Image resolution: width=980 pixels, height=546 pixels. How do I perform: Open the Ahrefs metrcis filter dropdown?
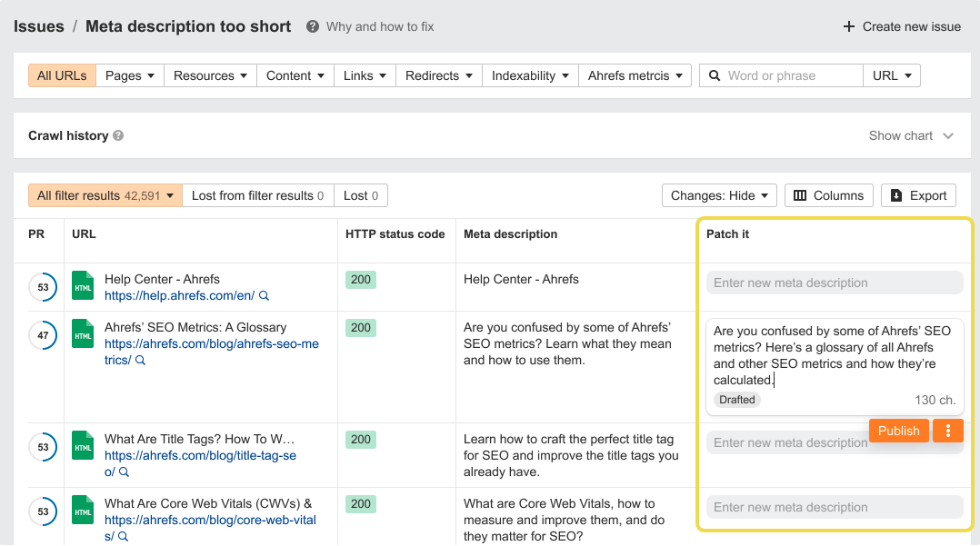pos(635,75)
